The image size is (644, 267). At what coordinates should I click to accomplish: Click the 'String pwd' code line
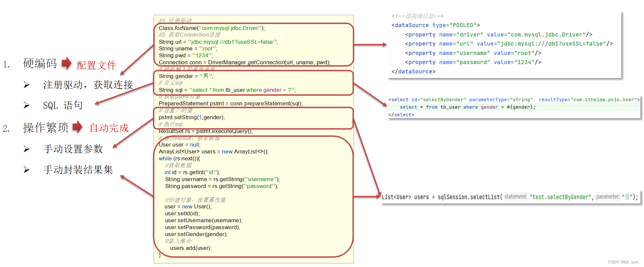(186, 55)
